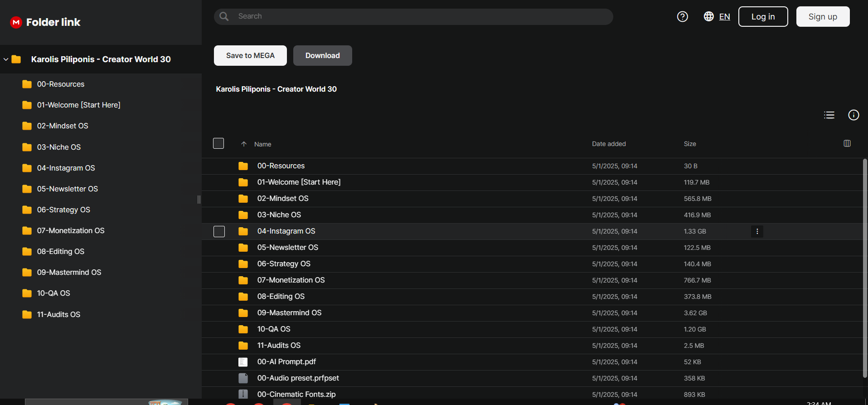Viewport: 868px width, 405px height.
Task: Click the Download button
Action: (323, 55)
